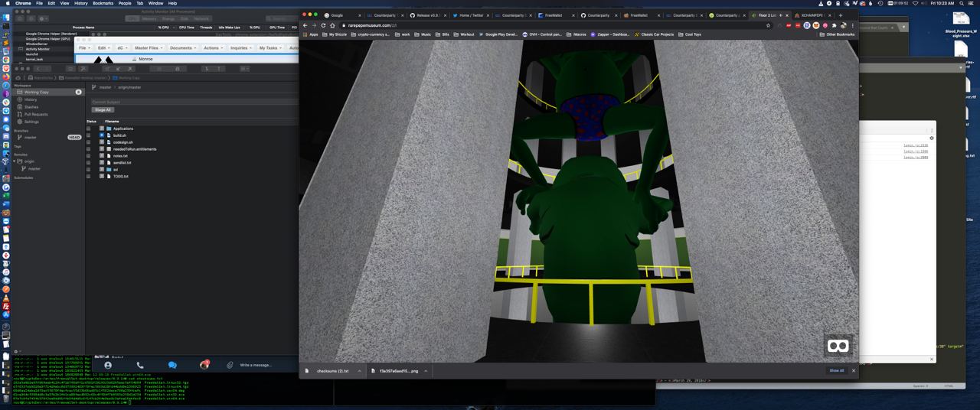
Task: Open the crypto-currency bookmark folder
Action: (371, 34)
